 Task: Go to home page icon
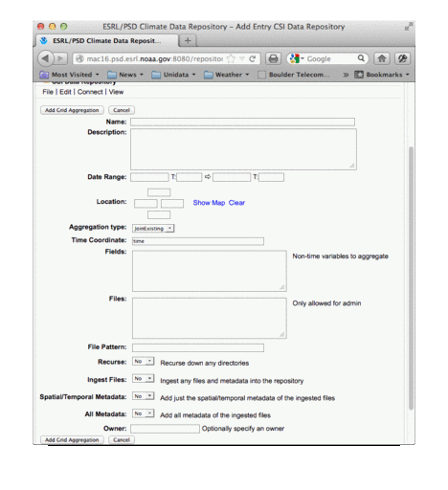point(382,58)
